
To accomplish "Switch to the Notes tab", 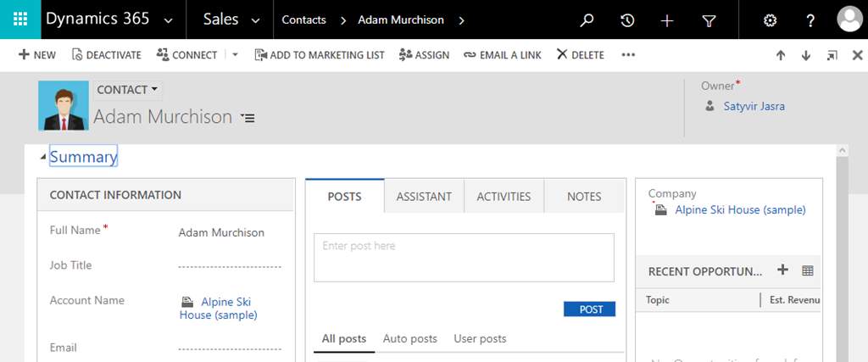I will tap(584, 197).
